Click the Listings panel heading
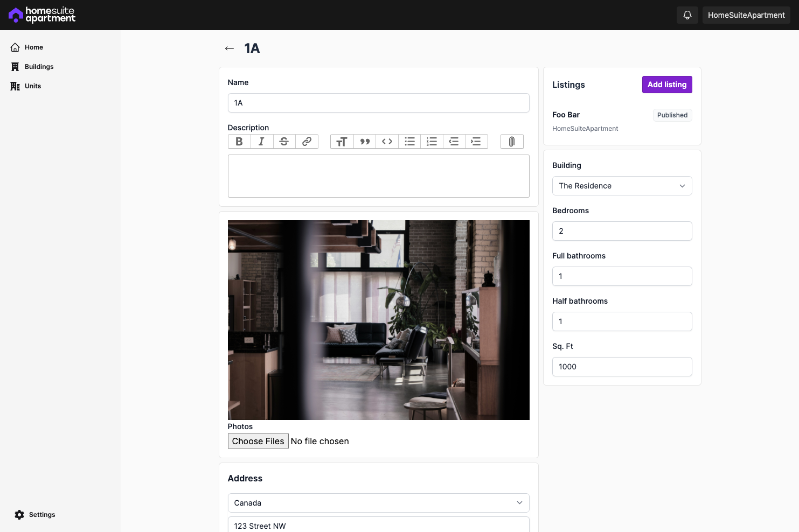The width and height of the screenshot is (799, 532). (568, 85)
